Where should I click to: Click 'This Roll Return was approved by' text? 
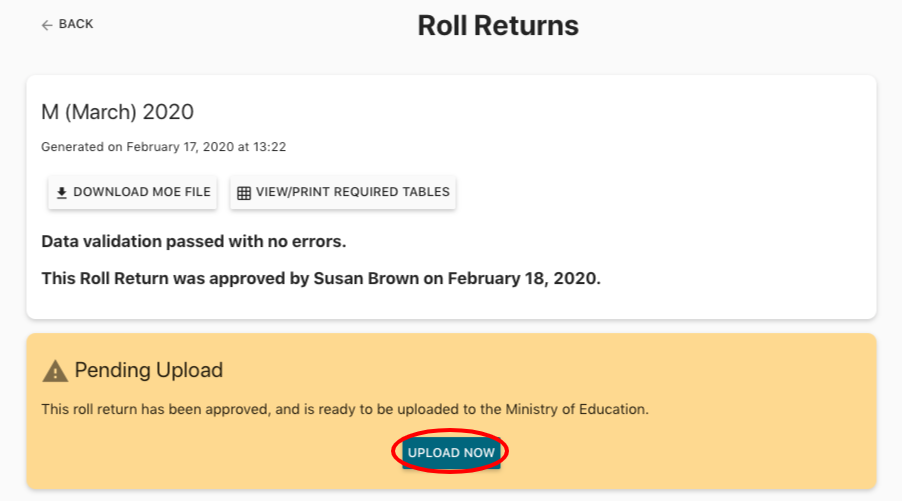171,278
